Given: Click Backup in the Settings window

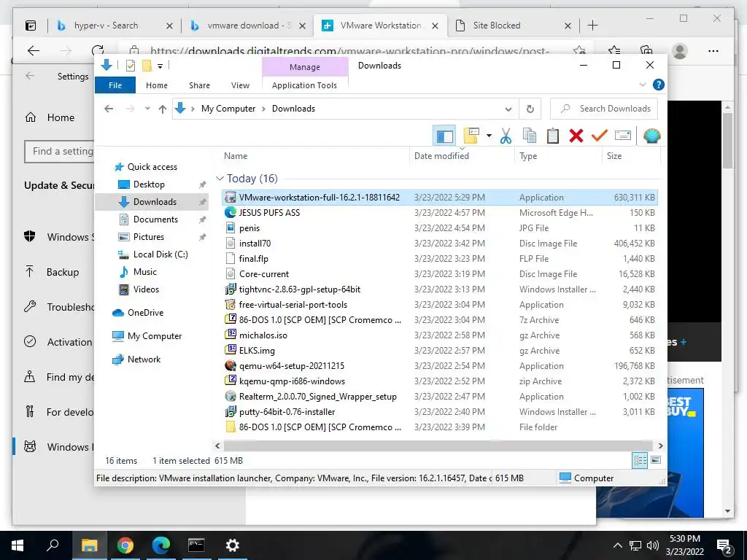Looking at the screenshot, I should point(63,273).
